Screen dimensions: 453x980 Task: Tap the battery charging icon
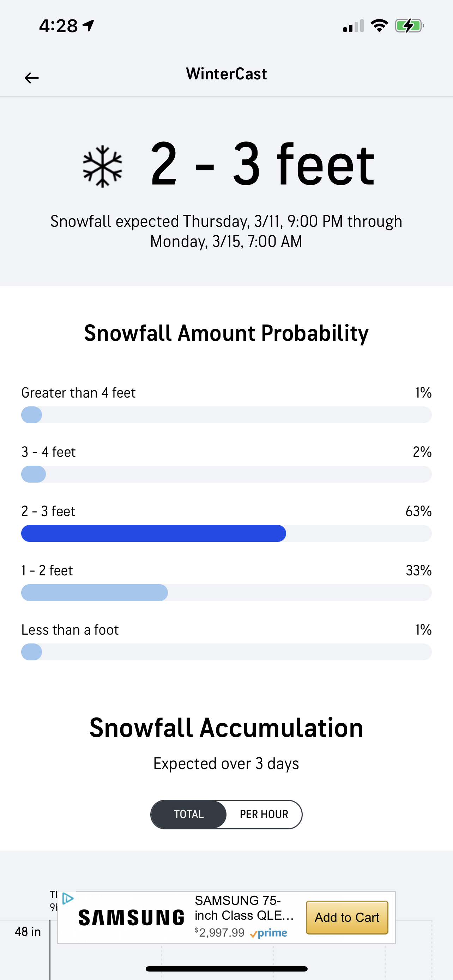(x=409, y=26)
